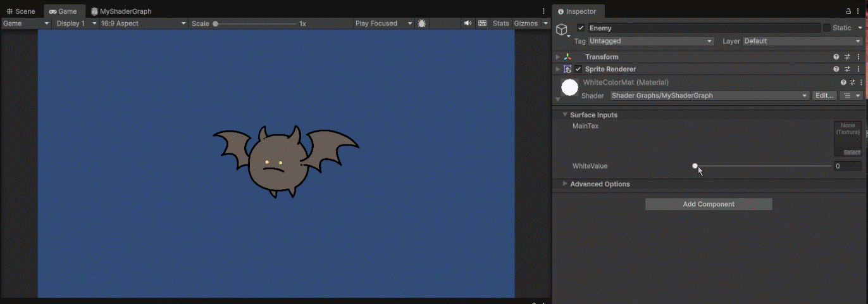Viewport: 868px width, 304px height.
Task: Expand the Advanced Options section
Action: point(600,184)
